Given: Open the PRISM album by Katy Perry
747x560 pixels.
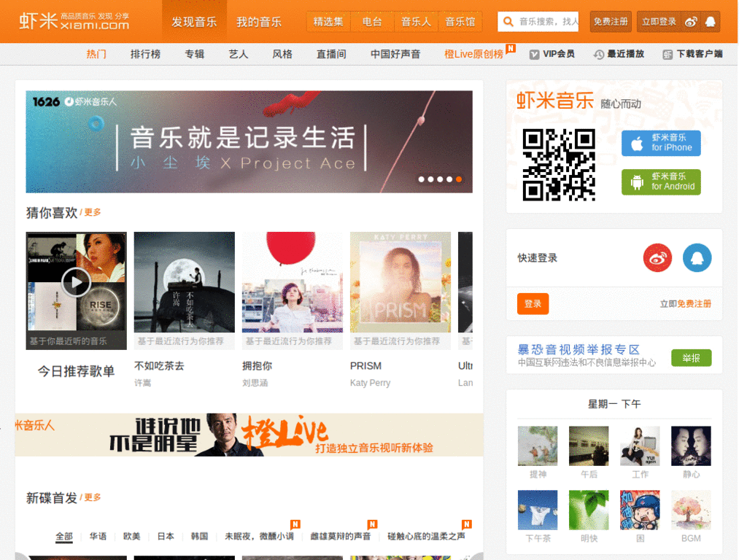Looking at the screenshot, I should click(x=400, y=281).
